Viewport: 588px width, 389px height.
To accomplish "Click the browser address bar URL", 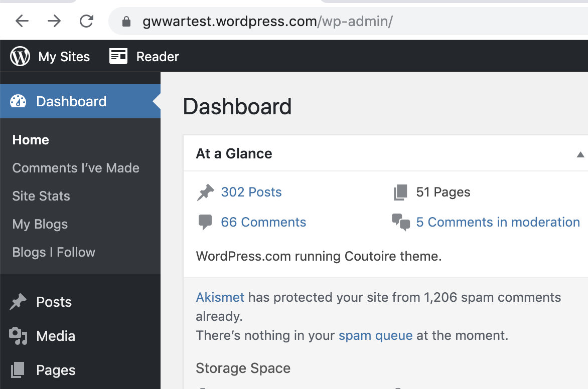I will pyautogui.click(x=268, y=22).
